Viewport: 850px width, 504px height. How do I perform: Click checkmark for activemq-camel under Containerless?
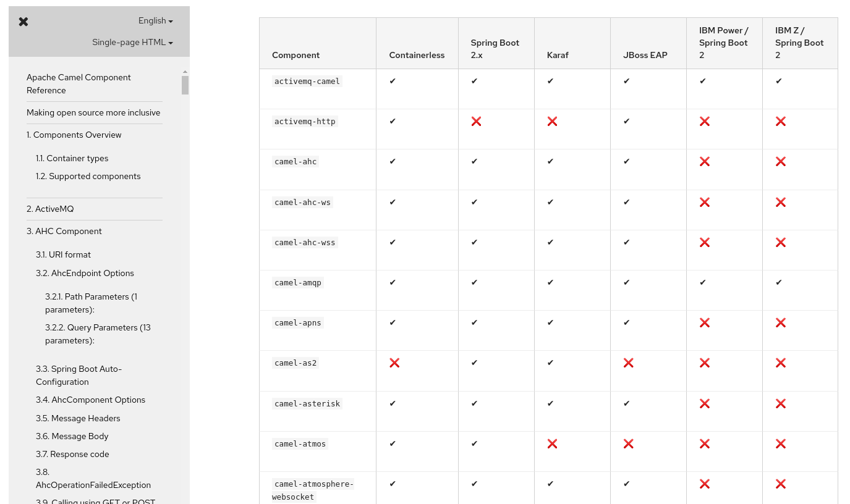coord(393,82)
